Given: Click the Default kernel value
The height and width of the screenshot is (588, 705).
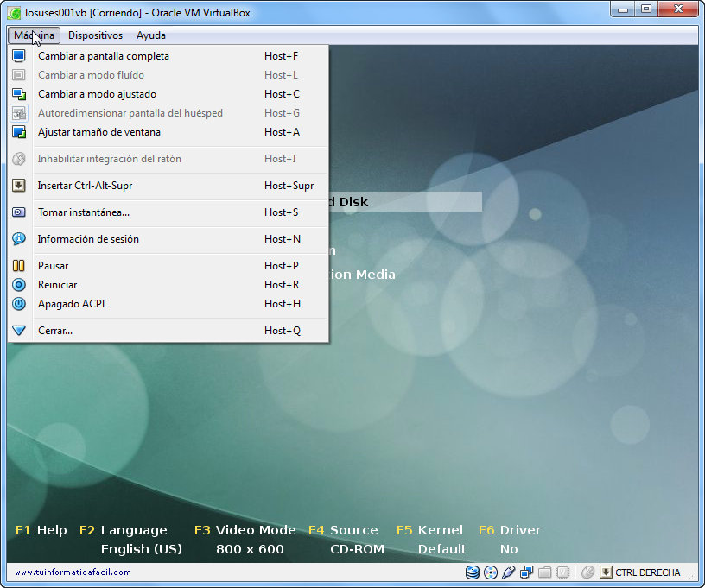Looking at the screenshot, I should click(x=441, y=549).
